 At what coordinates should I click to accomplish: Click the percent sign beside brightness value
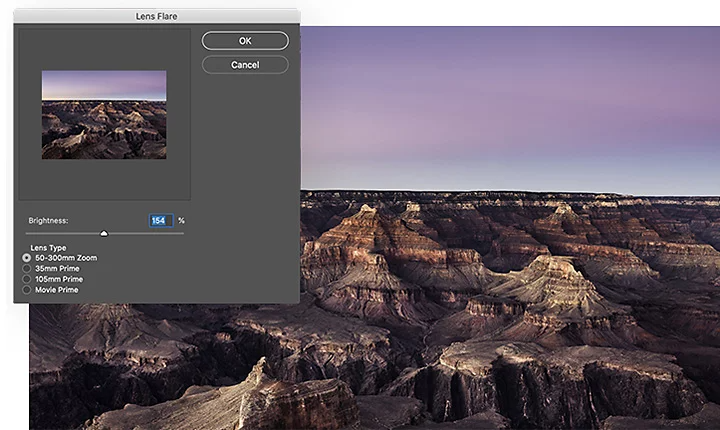coord(182,221)
